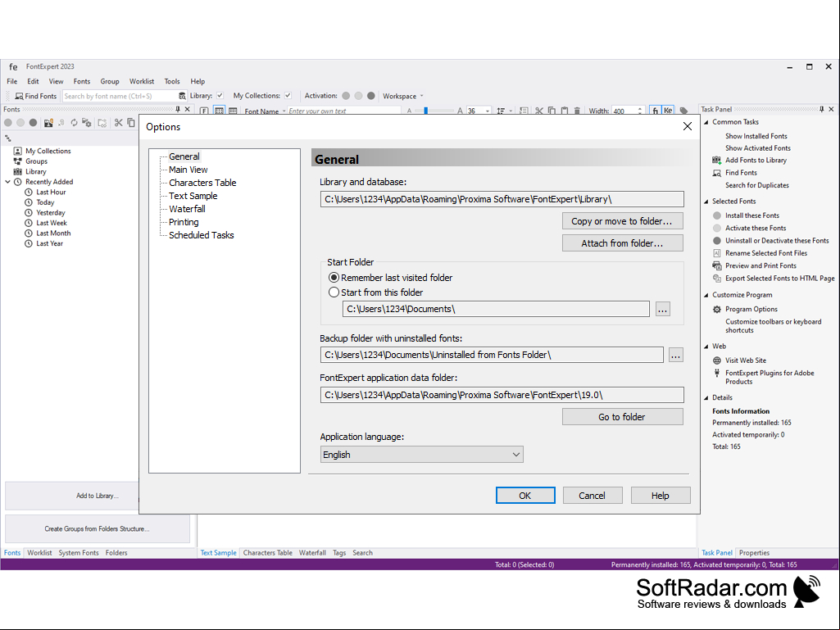Click the dark circle beside Uninstall or Deactivate these Fonts
This screenshot has width=840, height=630.
717,241
